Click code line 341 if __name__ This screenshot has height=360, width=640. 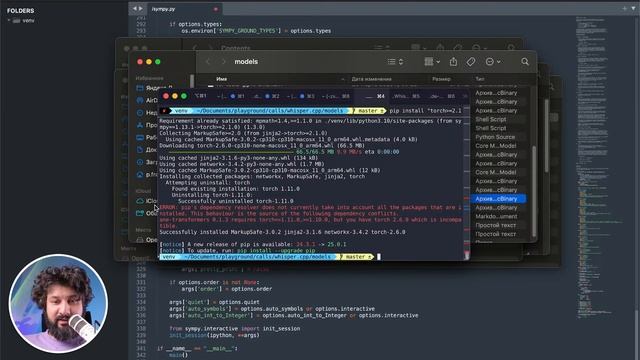click(197, 349)
